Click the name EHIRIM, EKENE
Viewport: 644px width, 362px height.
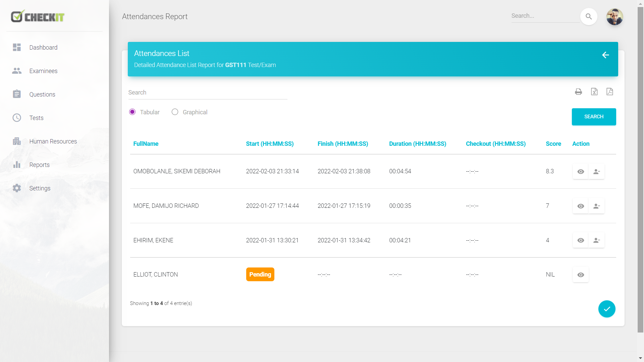point(153,240)
